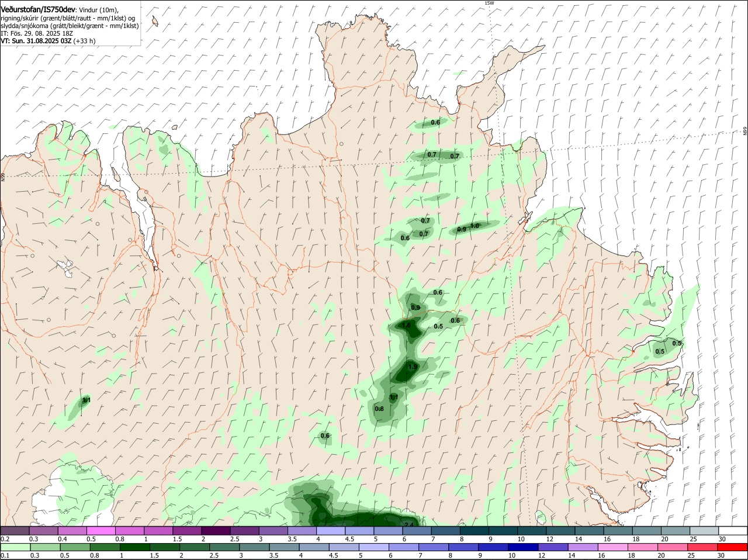Click the dark purple snow swatch labeled 2
This screenshot has width=748, height=560.
(x=216, y=530)
